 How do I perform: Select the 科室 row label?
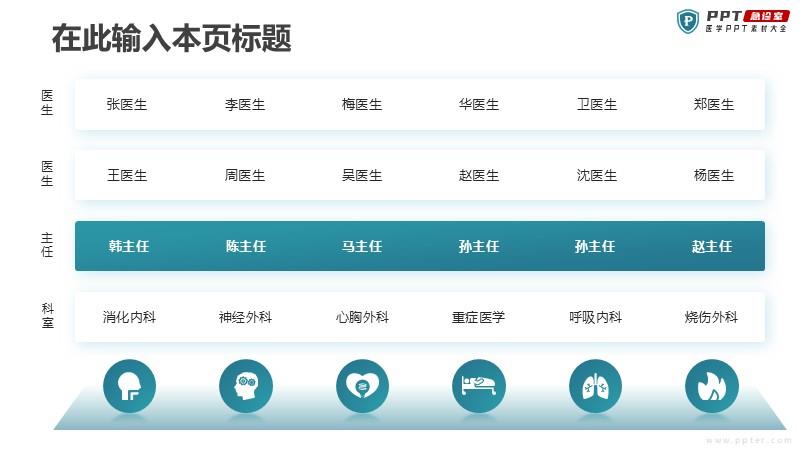coord(47,316)
